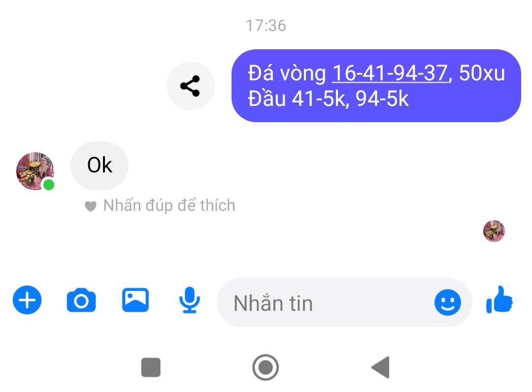Tap the share icon beside the purple message

(x=191, y=86)
